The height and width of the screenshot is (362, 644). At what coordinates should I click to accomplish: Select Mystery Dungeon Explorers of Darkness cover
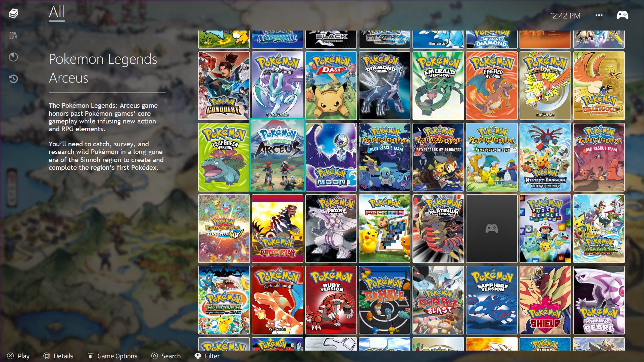point(438,157)
